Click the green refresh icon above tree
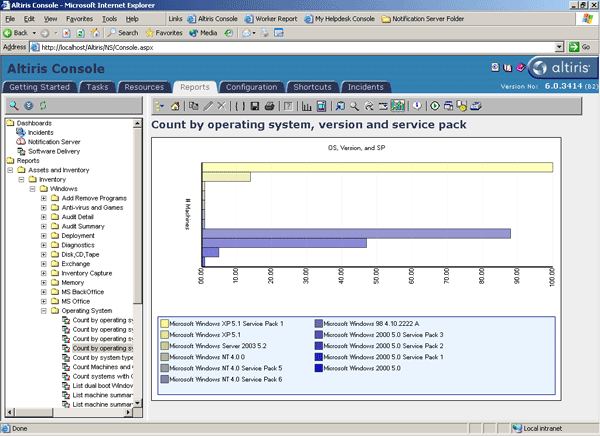This screenshot has height=436, width=600. 43,106
